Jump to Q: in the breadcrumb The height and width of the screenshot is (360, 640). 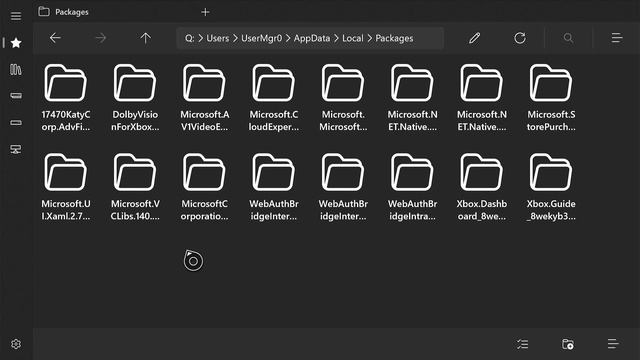(189, 38)
